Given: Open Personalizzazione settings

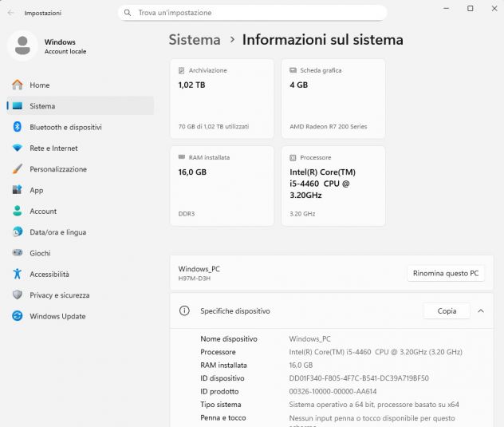Looking at the screenshot, I should (x=81, y=169).
